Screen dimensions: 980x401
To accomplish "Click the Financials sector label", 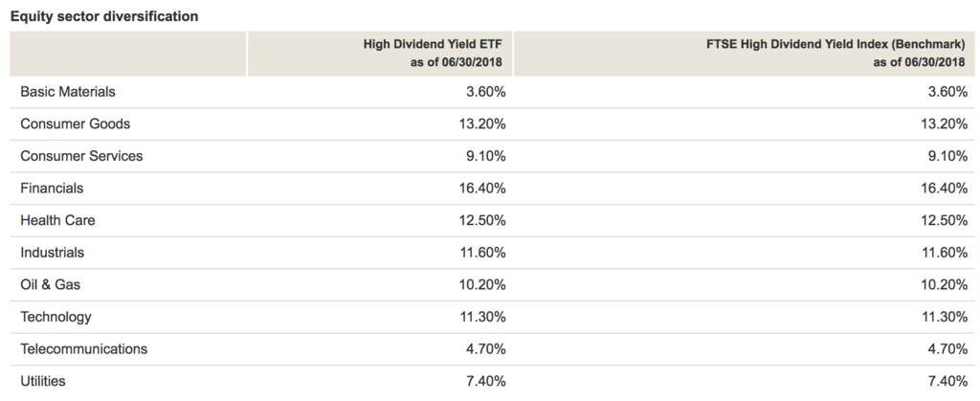I will pyautogui.click(x=52, y=188).
